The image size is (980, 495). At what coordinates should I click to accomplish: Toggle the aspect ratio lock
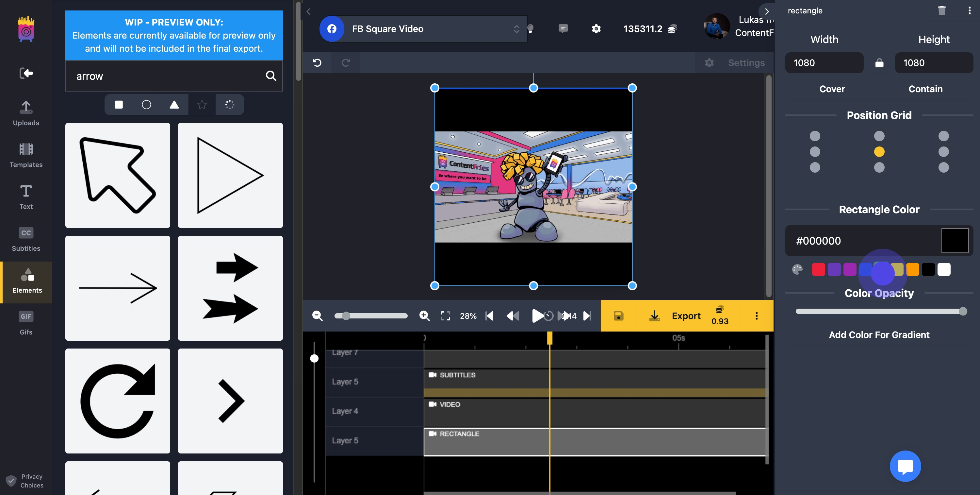coord(879,63)
